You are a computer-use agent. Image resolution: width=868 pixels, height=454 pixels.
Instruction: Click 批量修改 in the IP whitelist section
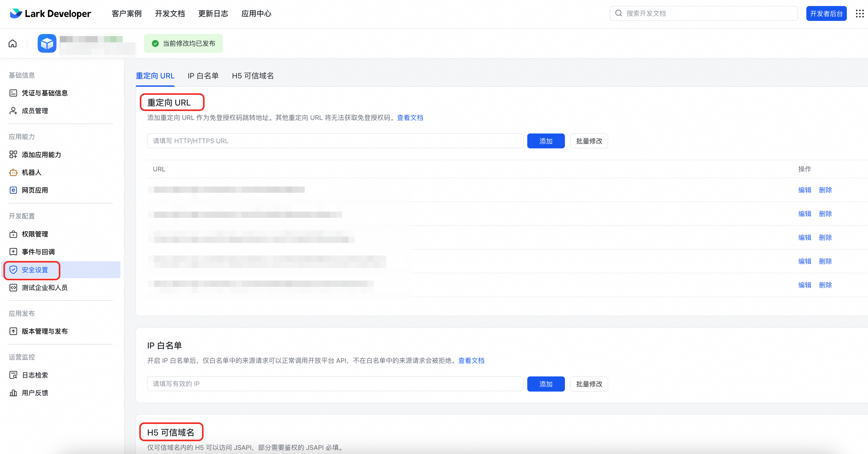[x=589, y=384]
